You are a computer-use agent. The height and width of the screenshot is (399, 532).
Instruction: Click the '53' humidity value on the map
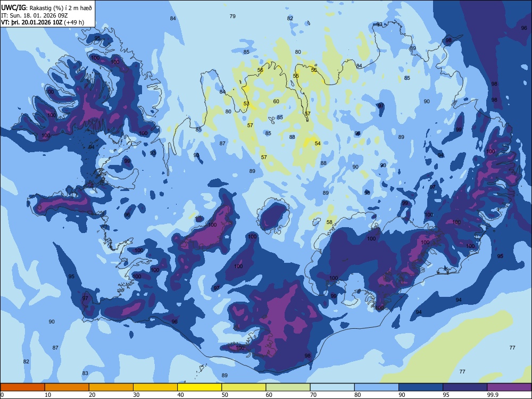pos(246,104)
